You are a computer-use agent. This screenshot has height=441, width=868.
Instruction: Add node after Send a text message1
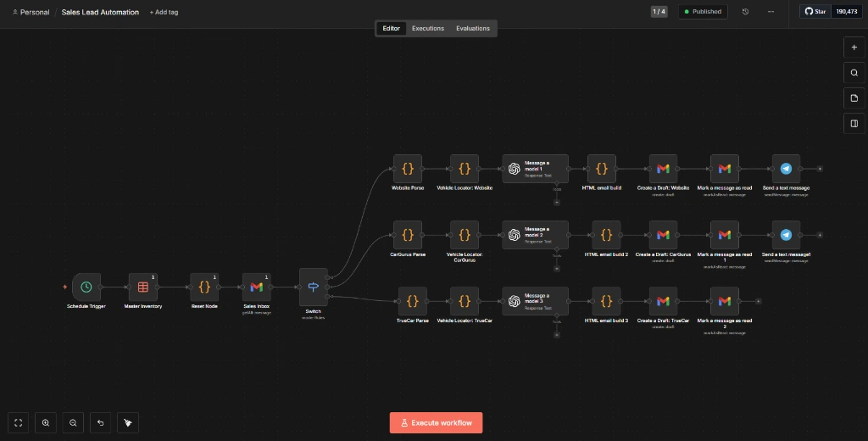(x=820, y=235)
